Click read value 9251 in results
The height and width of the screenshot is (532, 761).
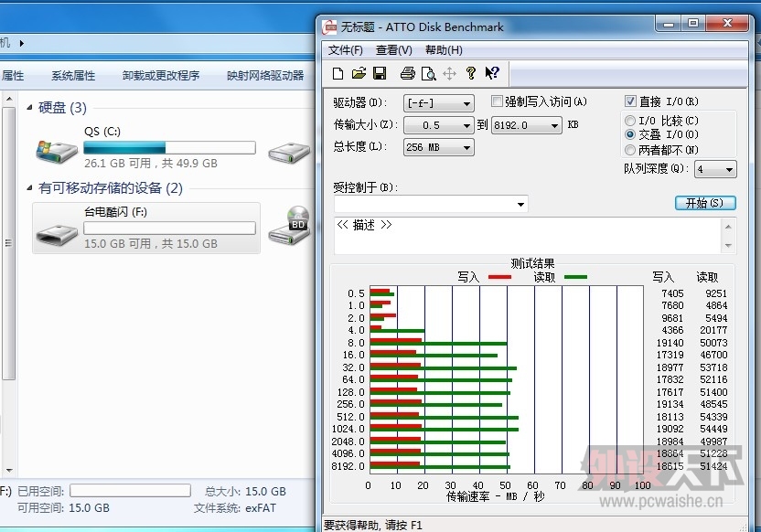(716, 293)
